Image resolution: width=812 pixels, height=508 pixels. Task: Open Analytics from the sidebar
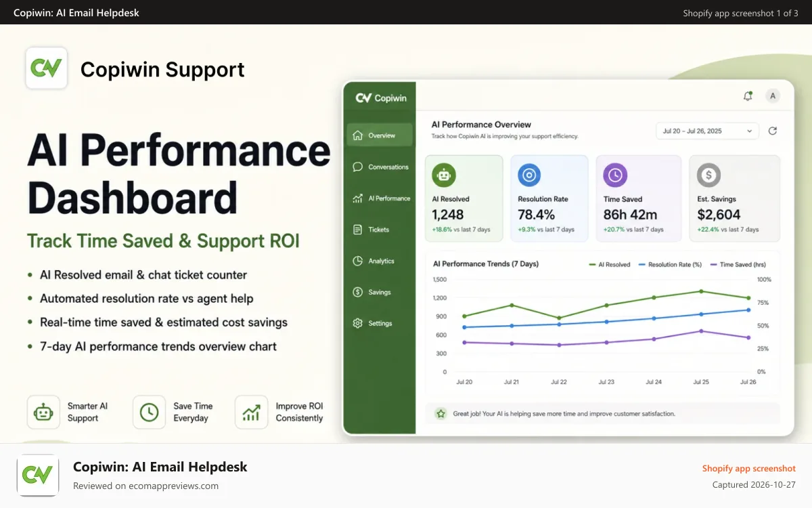(380, 261)
